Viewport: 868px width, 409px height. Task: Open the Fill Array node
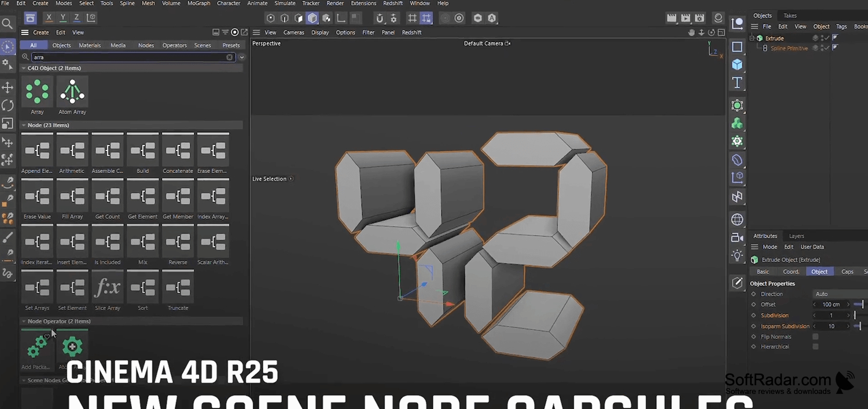pyautogui.click(x=72, y=195)
